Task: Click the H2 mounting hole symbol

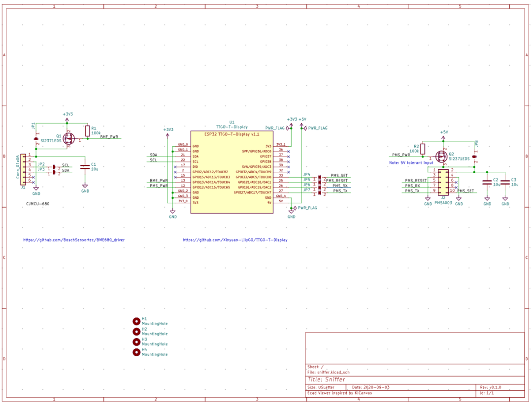Action: click(136, 332)
